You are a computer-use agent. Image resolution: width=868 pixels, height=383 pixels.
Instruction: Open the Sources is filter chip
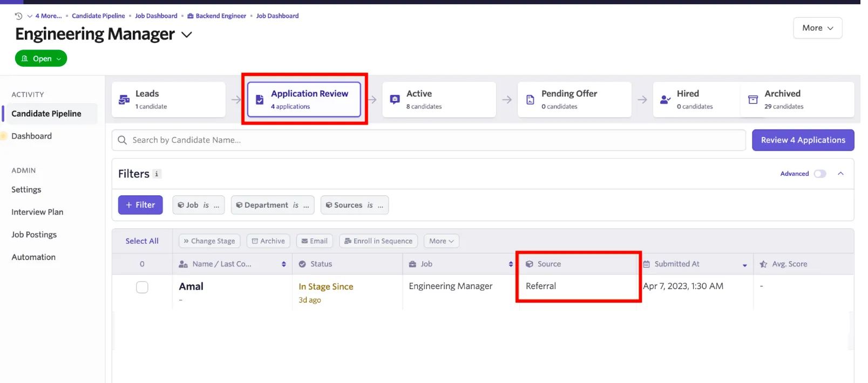pos(355,205)
